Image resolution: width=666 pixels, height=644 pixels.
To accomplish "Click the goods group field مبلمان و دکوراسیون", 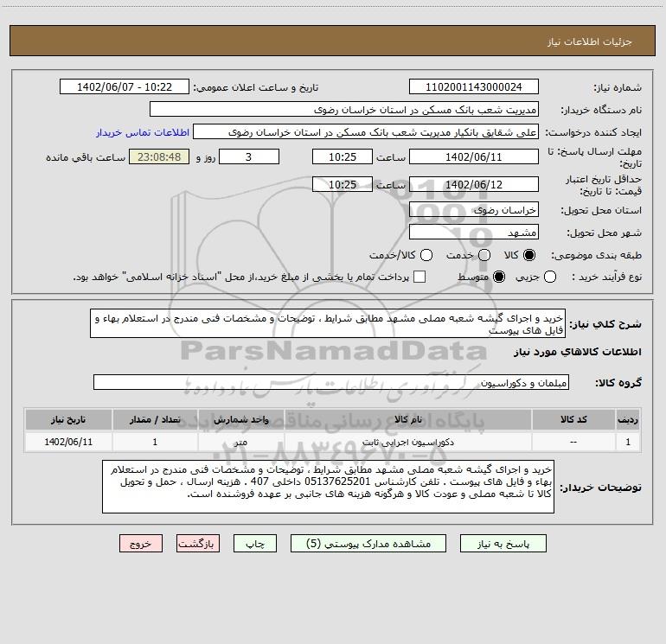I will tap(331, 382).
